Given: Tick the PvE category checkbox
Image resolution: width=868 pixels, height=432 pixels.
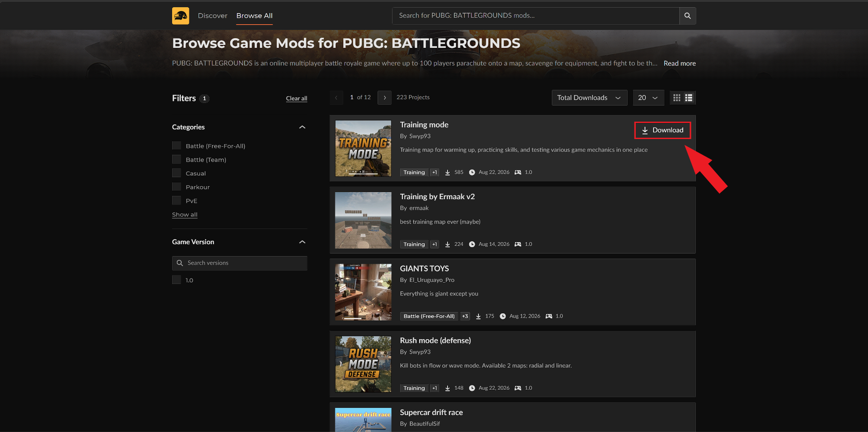Looking at the screenshot, I should click(x=176, y=200).
